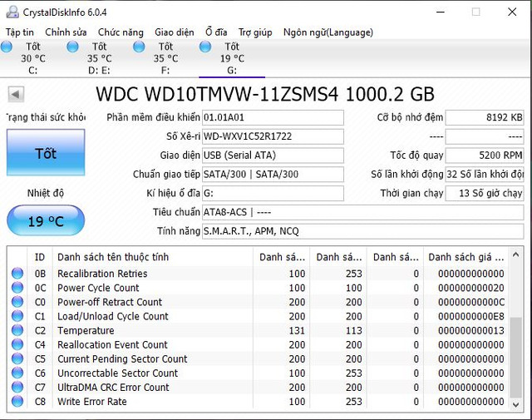Click the transfer mode field SATA/300 | SATA/300
This screenshot has height=420, width=532.
(273, 174)
